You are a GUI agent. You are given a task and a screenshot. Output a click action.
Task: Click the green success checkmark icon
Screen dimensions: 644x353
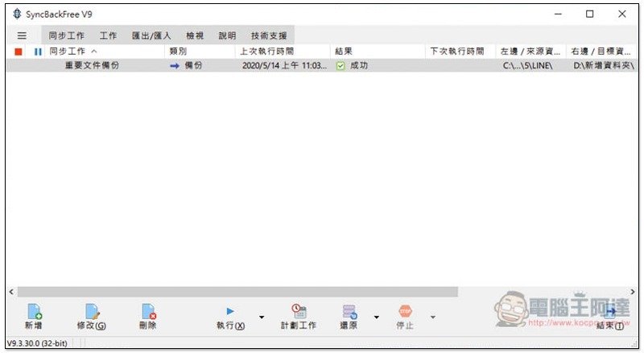pos(340,65)
